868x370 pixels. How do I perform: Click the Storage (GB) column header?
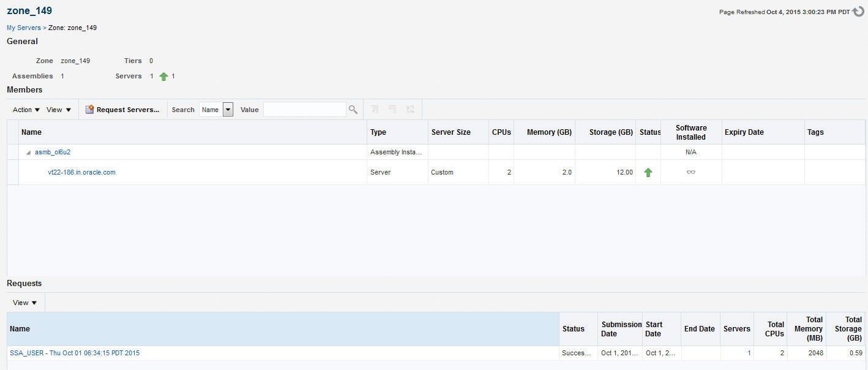(x=605, y=132)
